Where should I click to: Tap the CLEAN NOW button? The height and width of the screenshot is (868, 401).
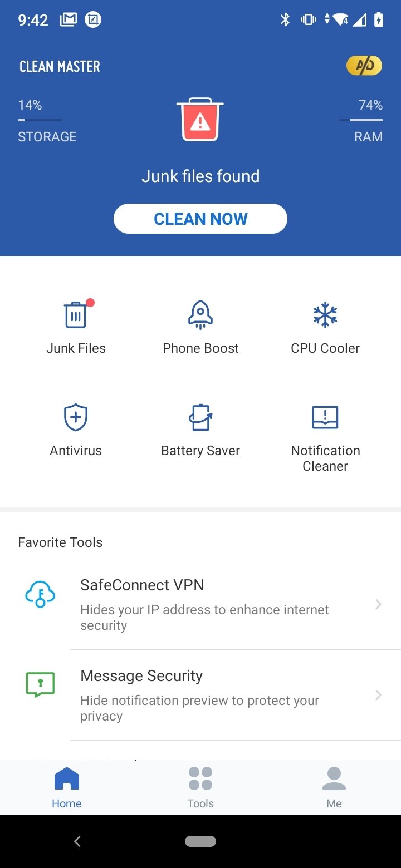200,219
